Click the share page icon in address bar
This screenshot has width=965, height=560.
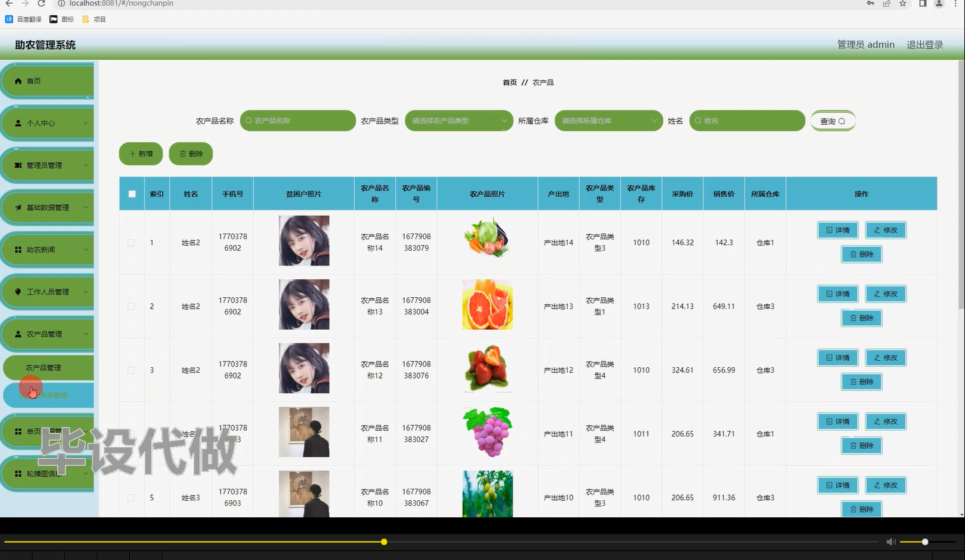click(886, 3)
